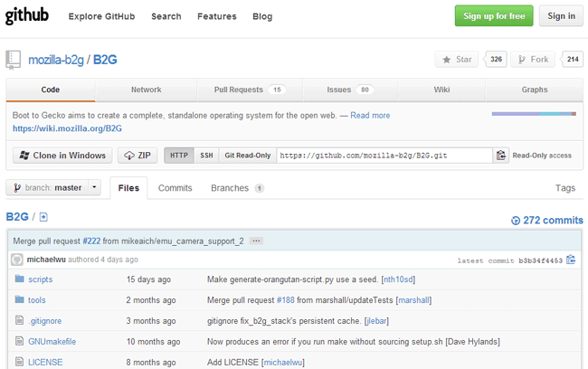The height and width of the screenshot is (369, 588).
Task: Click Explore GitHub in header
Action: point(101,16)
